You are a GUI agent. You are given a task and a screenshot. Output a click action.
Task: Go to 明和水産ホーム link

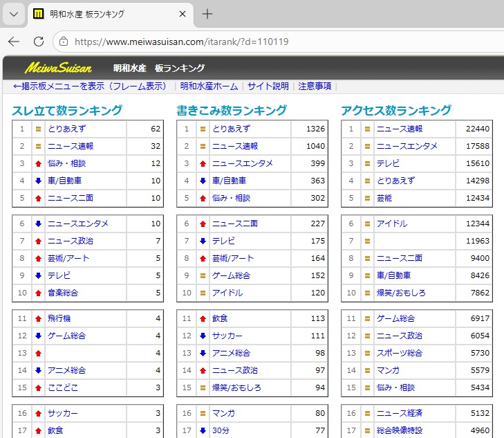pyautogui.click(x=209, y=86)
